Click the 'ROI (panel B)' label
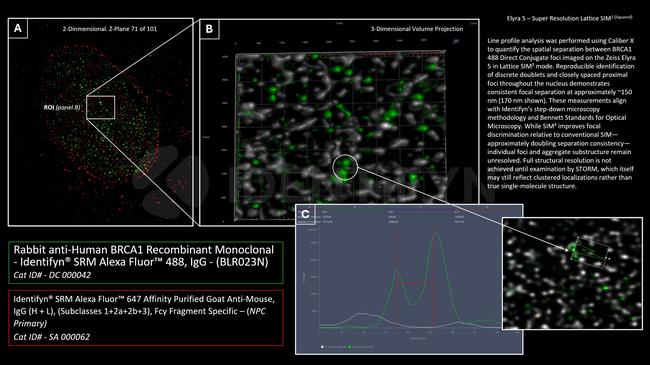Image resolution: width=650 pixels, height=365 pixels. click(62, 107)
